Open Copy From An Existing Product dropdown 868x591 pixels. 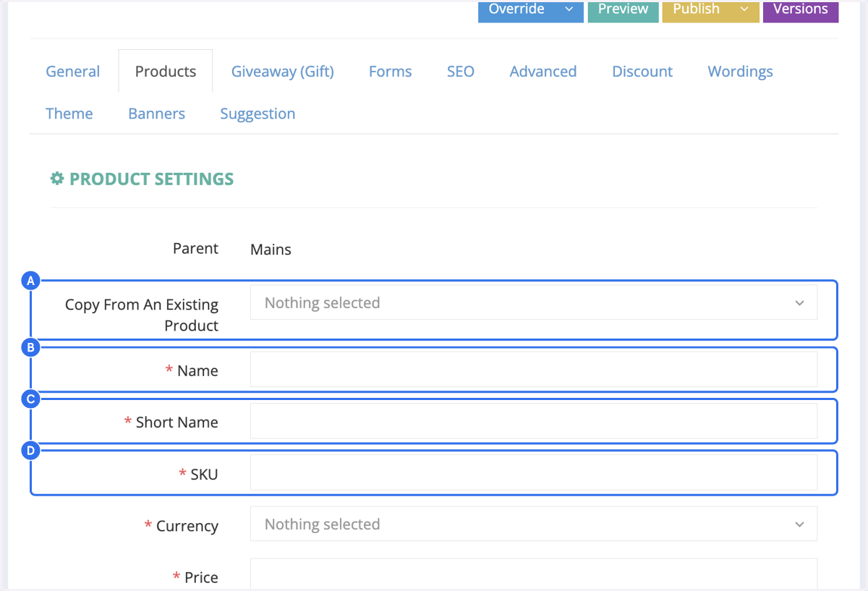pos(534,302)
